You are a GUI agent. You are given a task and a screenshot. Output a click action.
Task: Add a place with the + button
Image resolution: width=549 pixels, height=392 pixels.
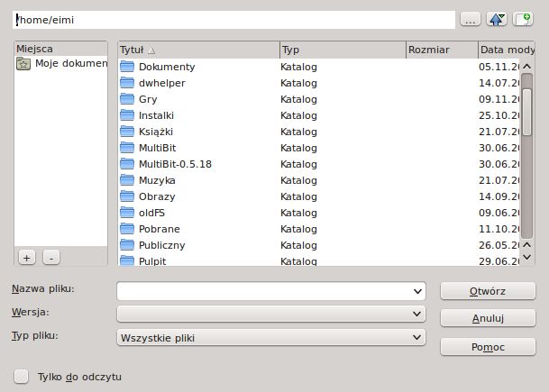(27, 258)
